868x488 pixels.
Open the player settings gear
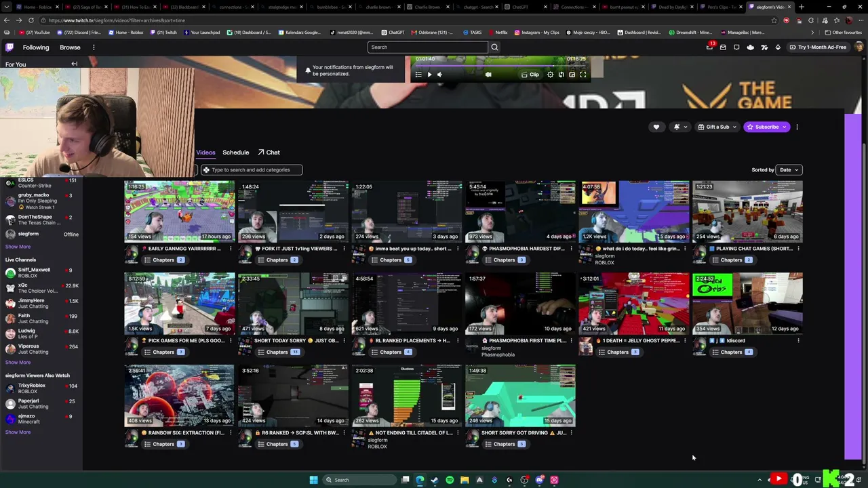coord(551,75)
